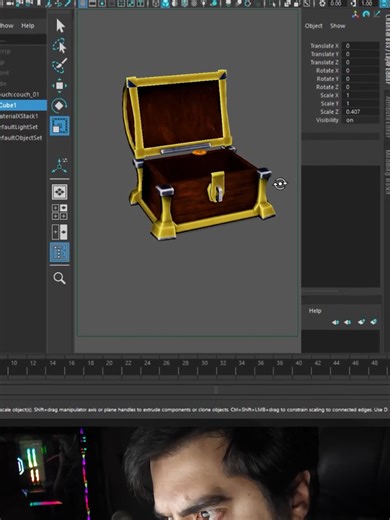
Task: Open Help menu in Outliner panel
Action: [28, 26]
